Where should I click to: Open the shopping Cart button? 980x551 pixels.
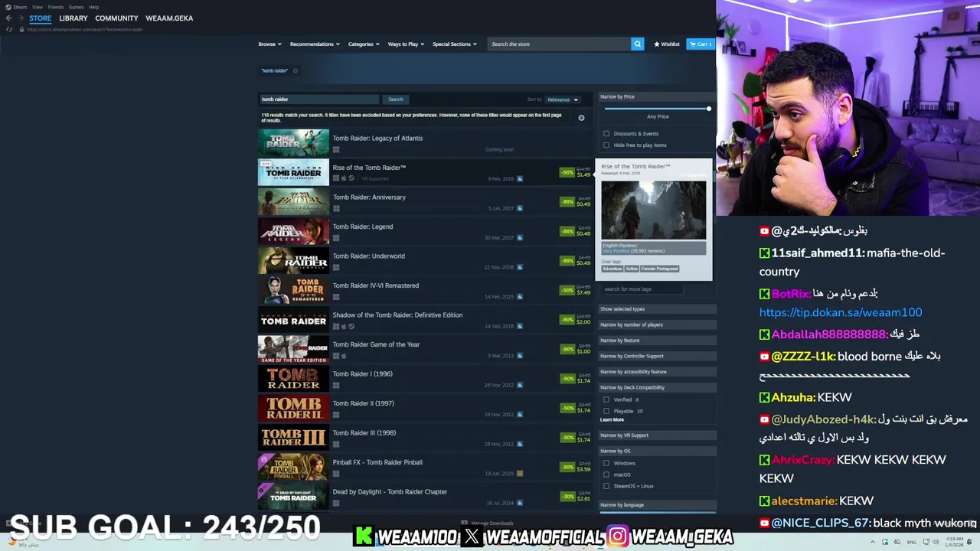pos(701,44)
